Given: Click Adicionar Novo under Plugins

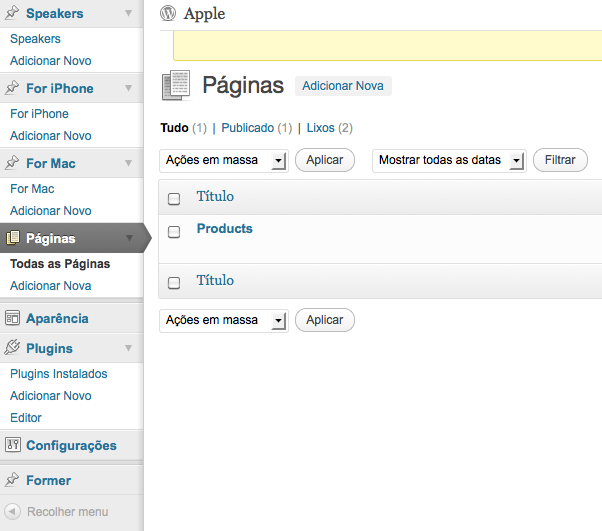Looking at the screenshot, I should [51, 395].
